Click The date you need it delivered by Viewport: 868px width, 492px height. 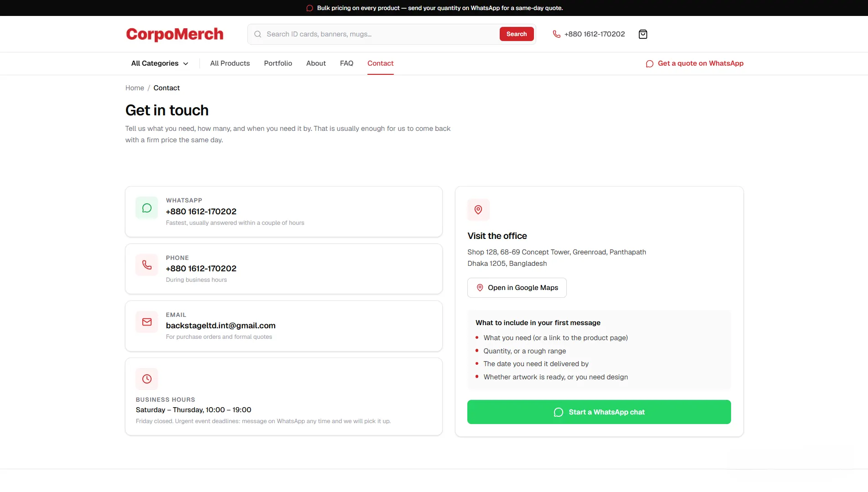pos(536,364)
